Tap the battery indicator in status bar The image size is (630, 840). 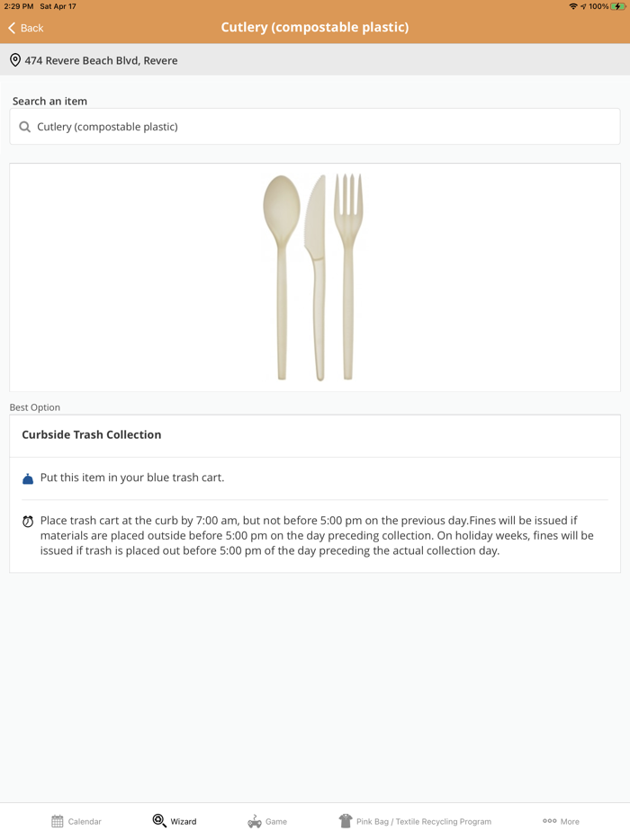click(619, 6)
